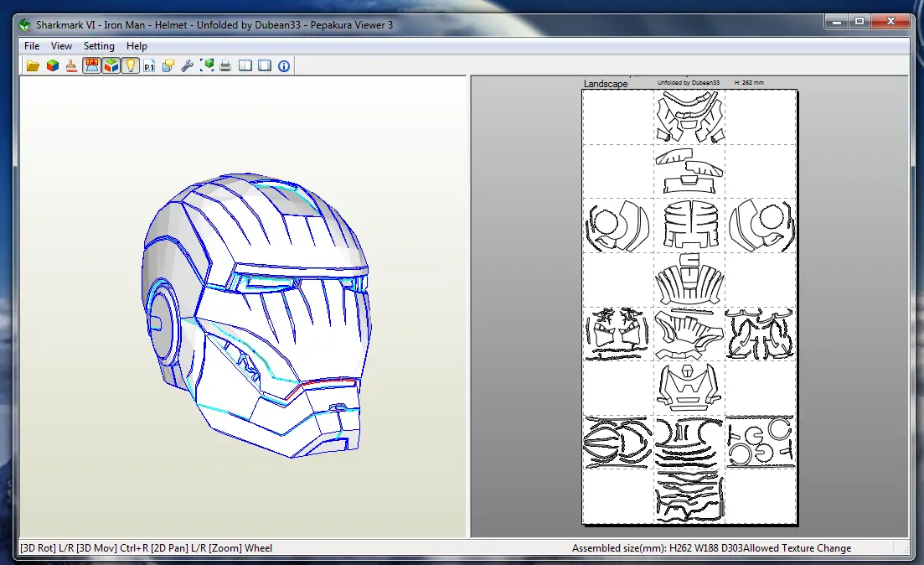Click the Iron Man helmet 3D model

pyautogui.click(x=256, y=315)
